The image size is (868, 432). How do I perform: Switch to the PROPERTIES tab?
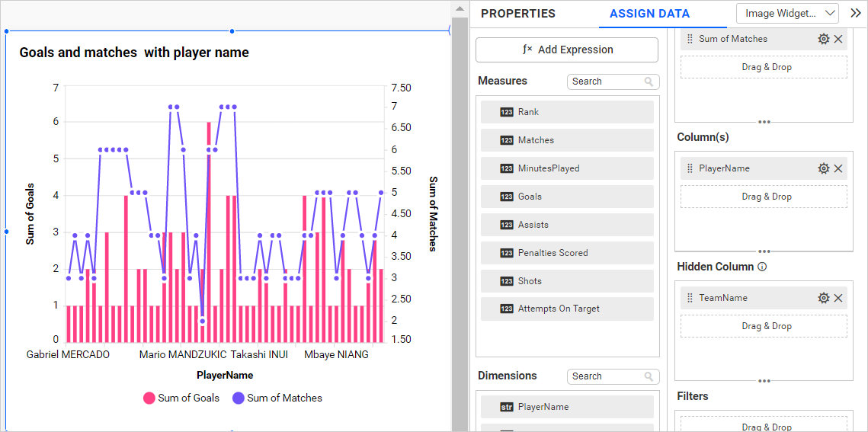click(517, 14)
